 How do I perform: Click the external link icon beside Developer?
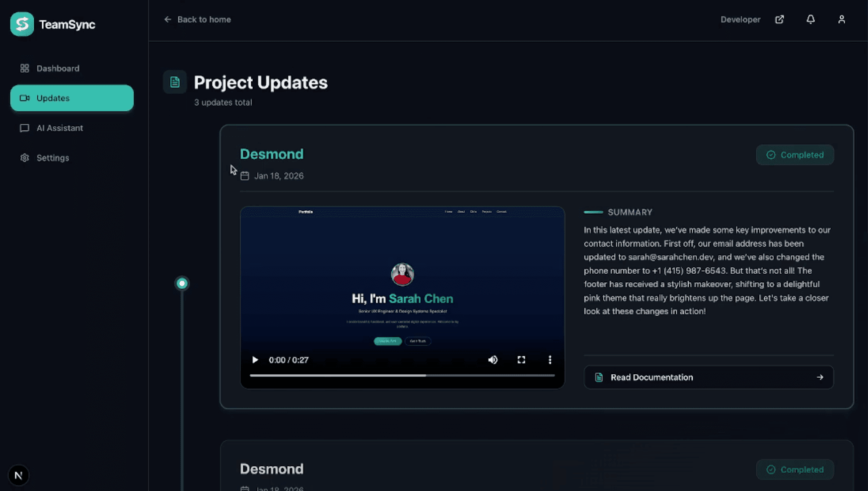tap(779, 19)
